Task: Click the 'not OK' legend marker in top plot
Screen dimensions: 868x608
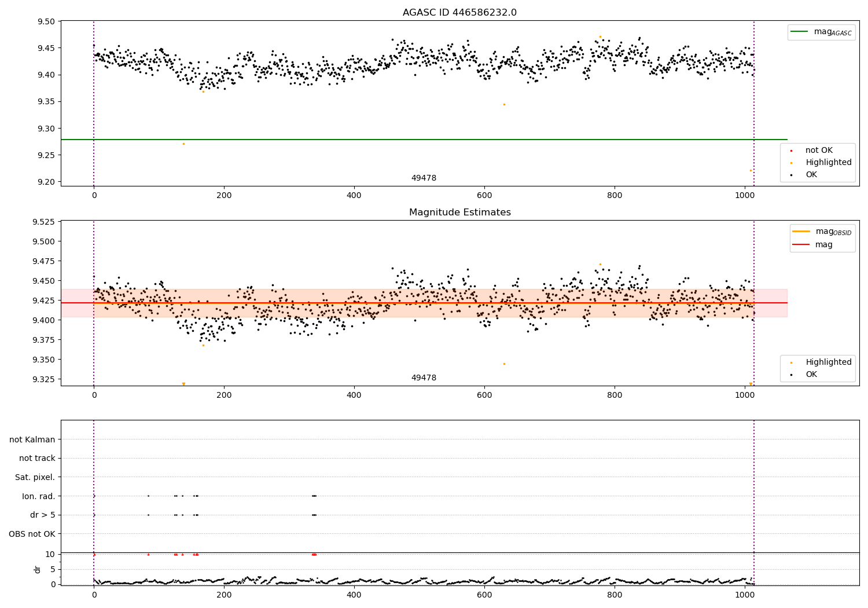Action: 791,151
